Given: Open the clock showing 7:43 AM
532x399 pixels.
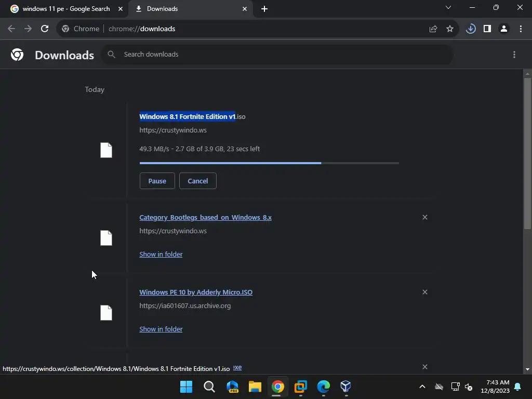Looking at the screenshot, I should pos(495,387).
